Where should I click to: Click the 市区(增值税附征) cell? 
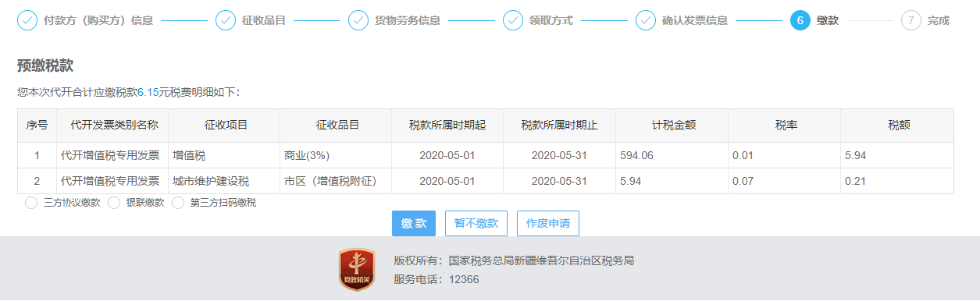coord(337,181)
